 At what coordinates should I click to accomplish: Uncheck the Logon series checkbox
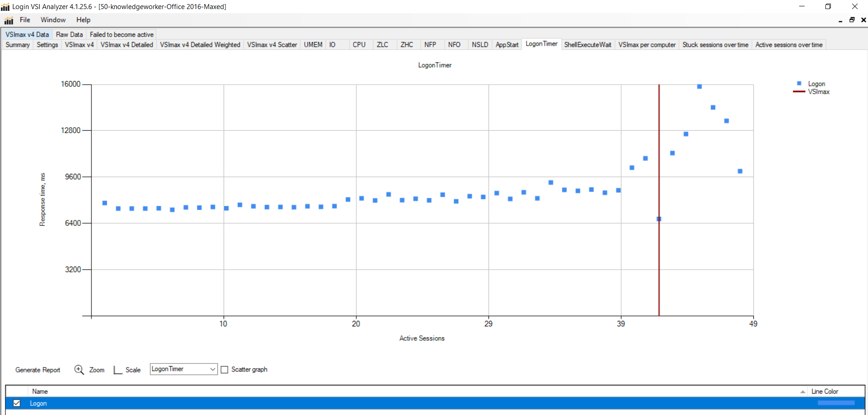pos(17,403)
